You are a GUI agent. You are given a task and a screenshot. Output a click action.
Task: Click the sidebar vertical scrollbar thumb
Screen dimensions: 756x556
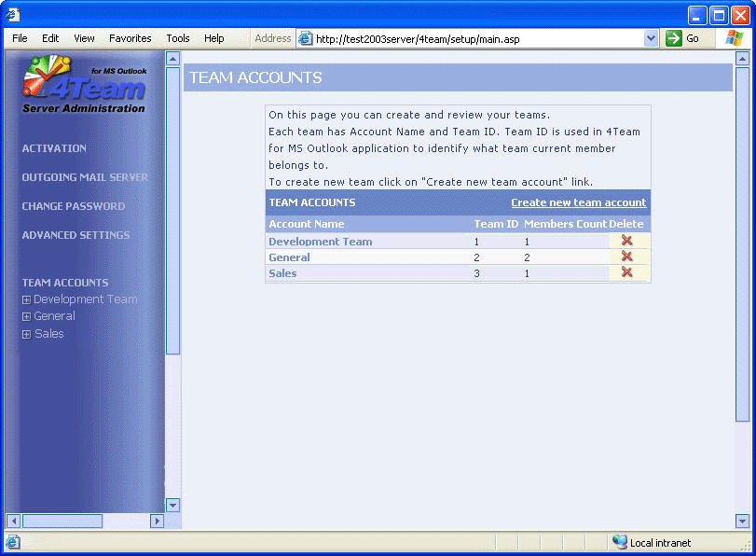(x=172, y=211)
